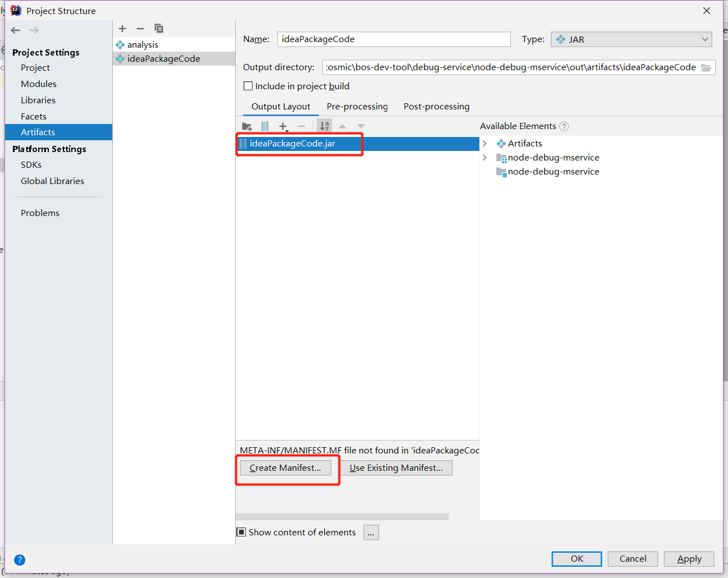Switch to Pre-processing tab
The image size is (728, 578).
[x=357, y=107]
